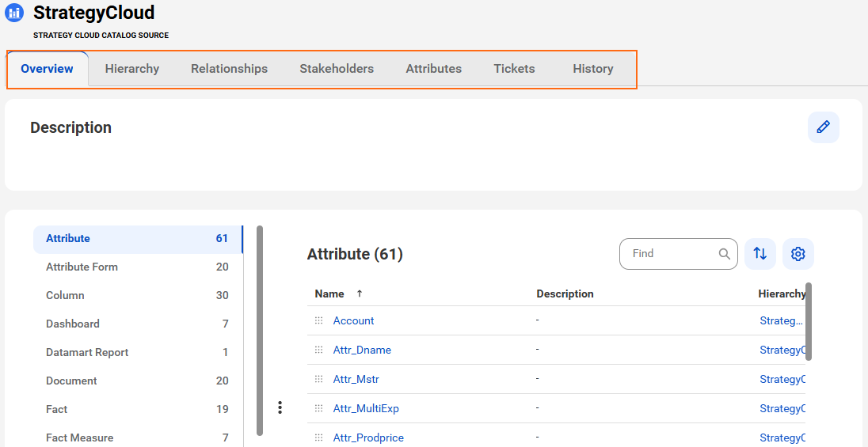Open the hierarchy link in Account row
Image resolution: width=868 pixels, height=447 pixels.
pos(781,321)
